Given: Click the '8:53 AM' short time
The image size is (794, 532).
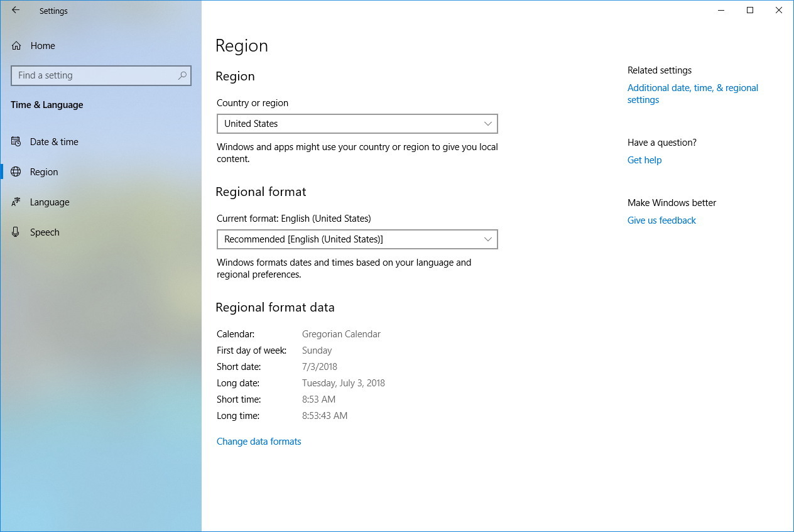Looking at the screenshot, I should coord(318,399).
